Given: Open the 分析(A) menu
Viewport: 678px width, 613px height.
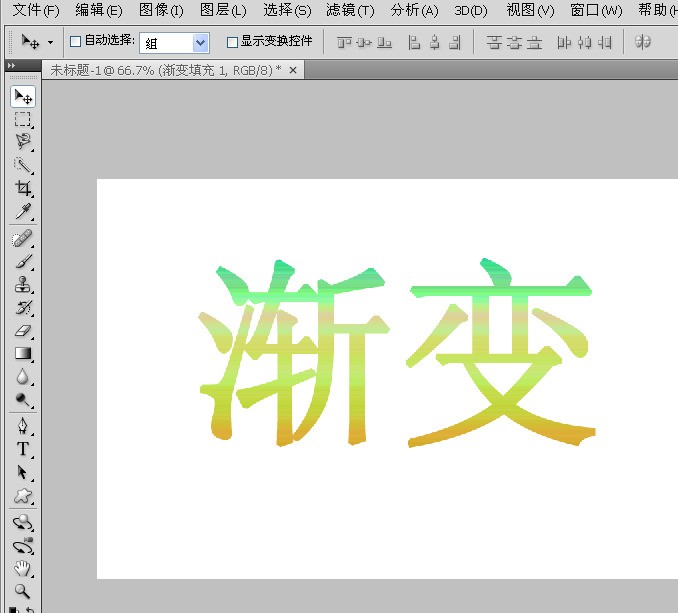Looking at the screenshot, I should [414, 10].
